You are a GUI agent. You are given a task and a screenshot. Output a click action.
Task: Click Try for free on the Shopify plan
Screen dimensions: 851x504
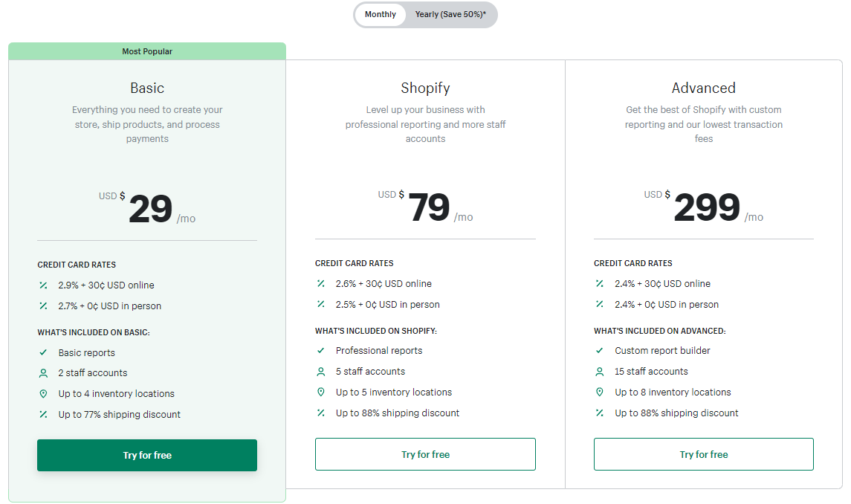(425, 454)
